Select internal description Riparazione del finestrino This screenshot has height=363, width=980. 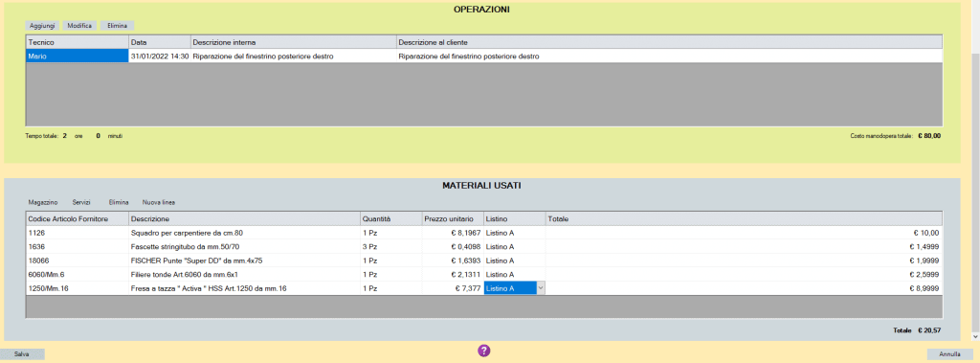coord(293,57)
